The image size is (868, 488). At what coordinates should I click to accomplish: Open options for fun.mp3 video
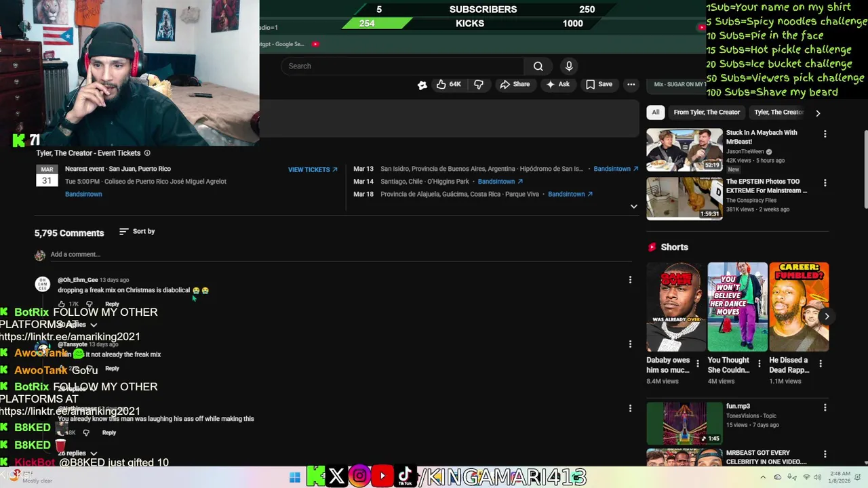(x=825, y=408)
